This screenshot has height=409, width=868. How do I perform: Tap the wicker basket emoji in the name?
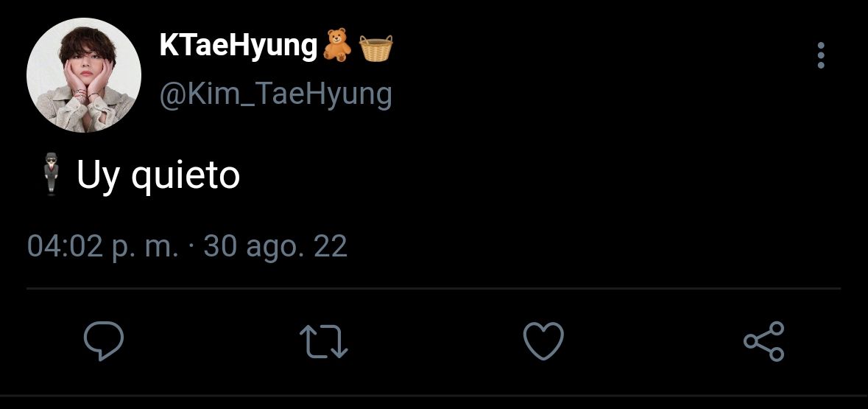point(376,48)
